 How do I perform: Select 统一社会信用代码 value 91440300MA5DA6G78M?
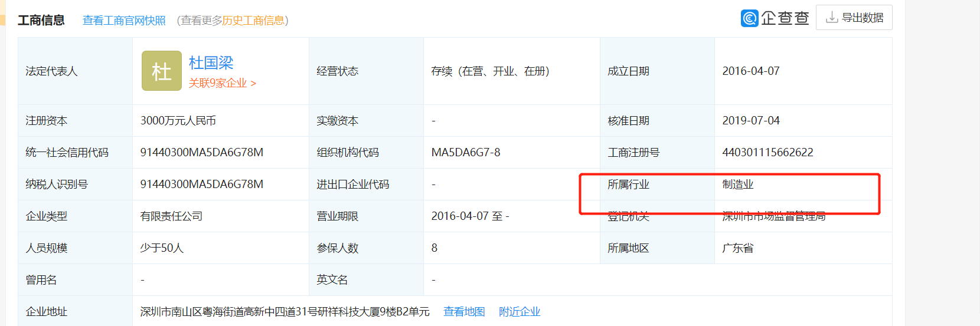[202, 152]
